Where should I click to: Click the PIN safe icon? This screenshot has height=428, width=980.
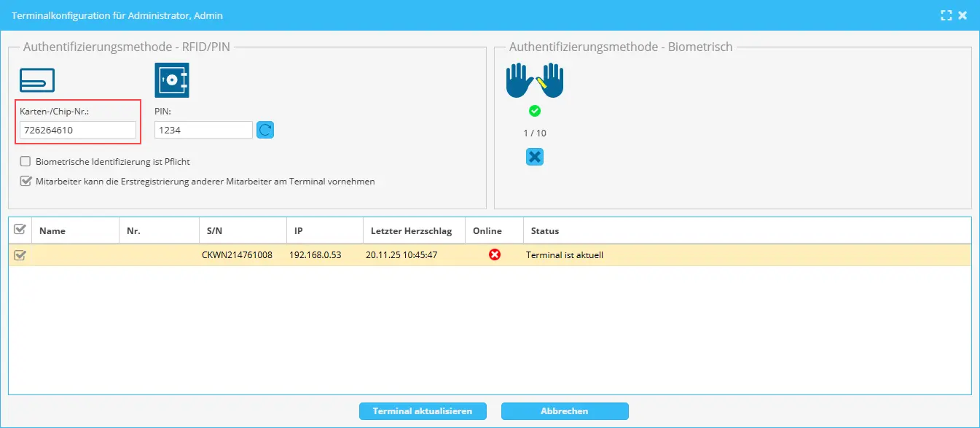(171, 79)
